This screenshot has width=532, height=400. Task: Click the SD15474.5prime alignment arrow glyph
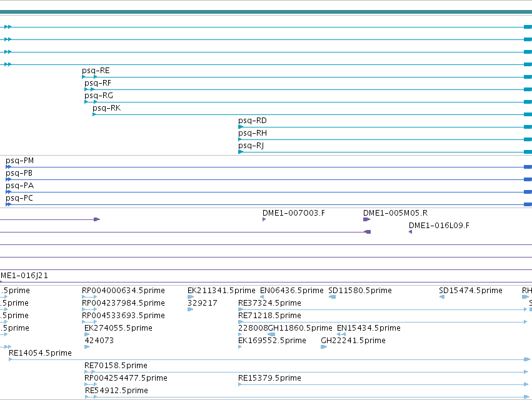(x=442, y=297)
